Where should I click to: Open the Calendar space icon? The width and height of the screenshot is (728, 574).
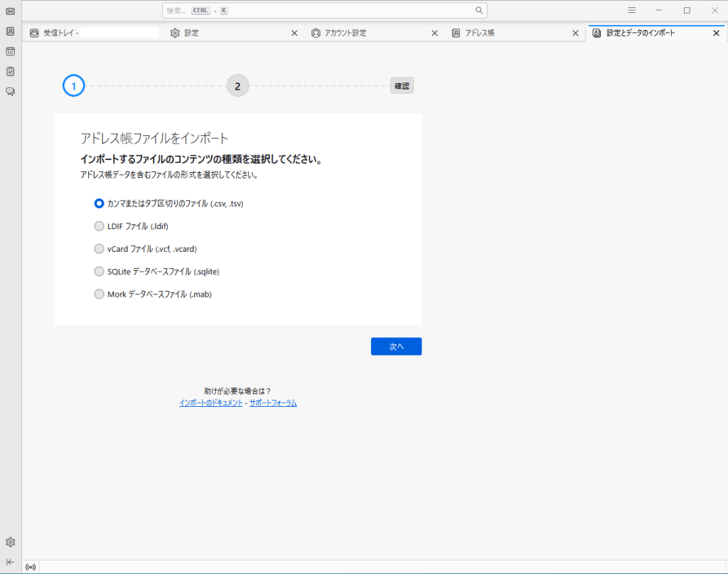pos(10,51)
